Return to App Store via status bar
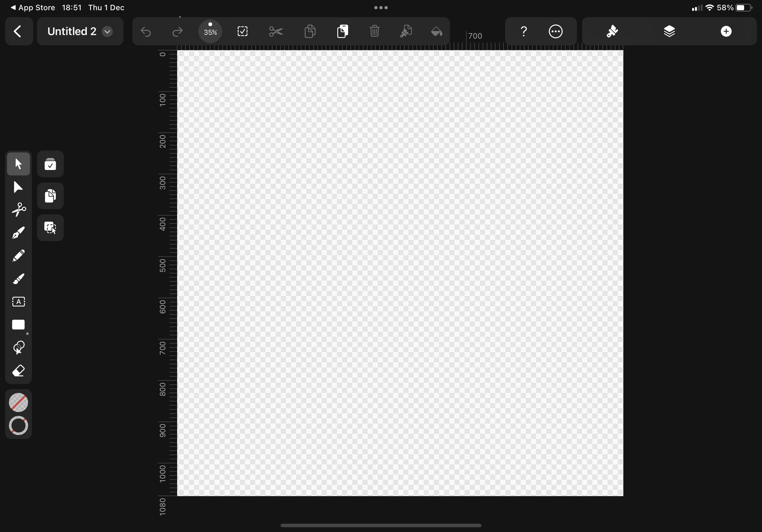The image size is (762, 532). 33,8
